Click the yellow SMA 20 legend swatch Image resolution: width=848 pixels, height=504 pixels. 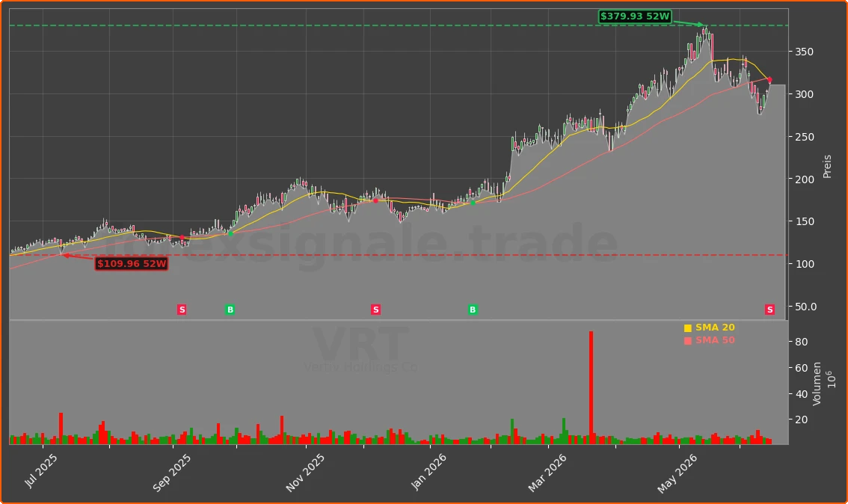pos(688,328)
